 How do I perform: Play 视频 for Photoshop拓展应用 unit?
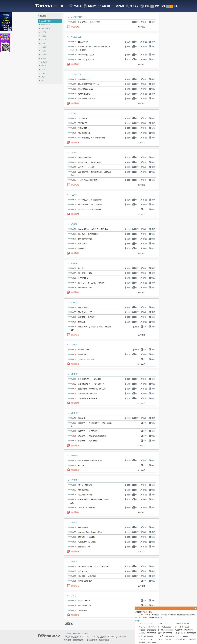[x=152, y=55]
